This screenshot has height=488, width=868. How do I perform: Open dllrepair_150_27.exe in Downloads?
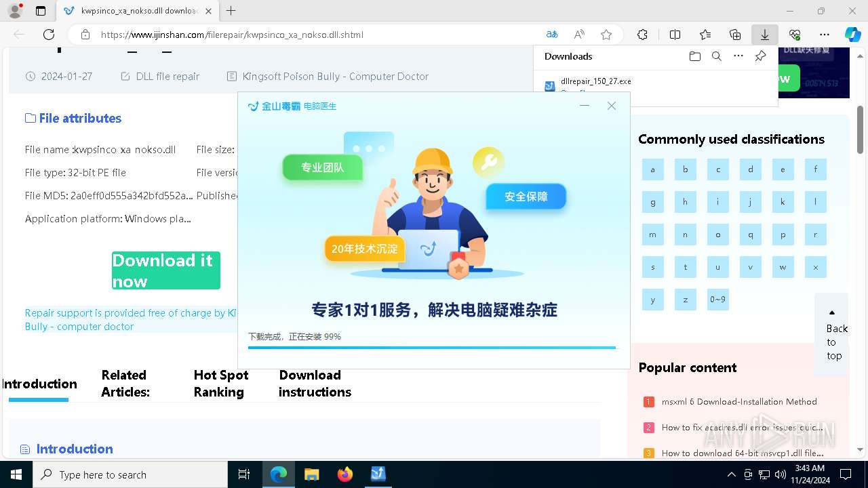pos(595,81)
